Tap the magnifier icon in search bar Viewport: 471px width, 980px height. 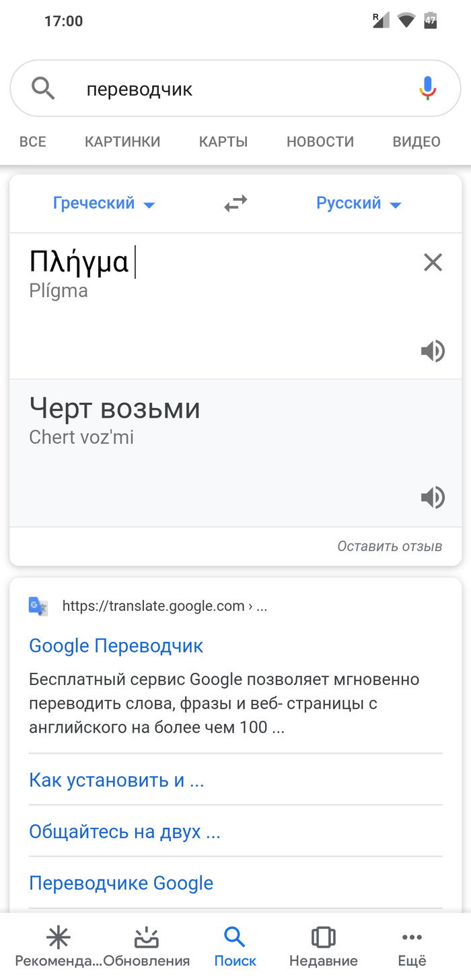[44, 88]
